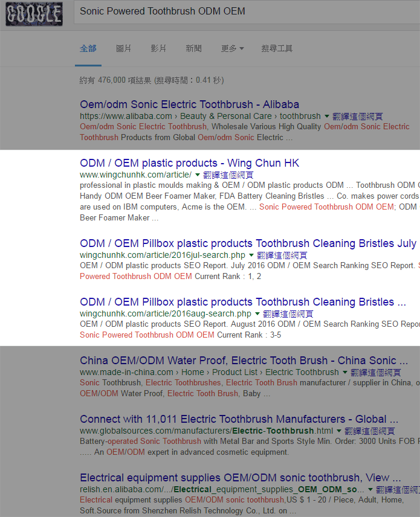Expand arrow beside 2016aug-search.php URL

coord(257,313)
